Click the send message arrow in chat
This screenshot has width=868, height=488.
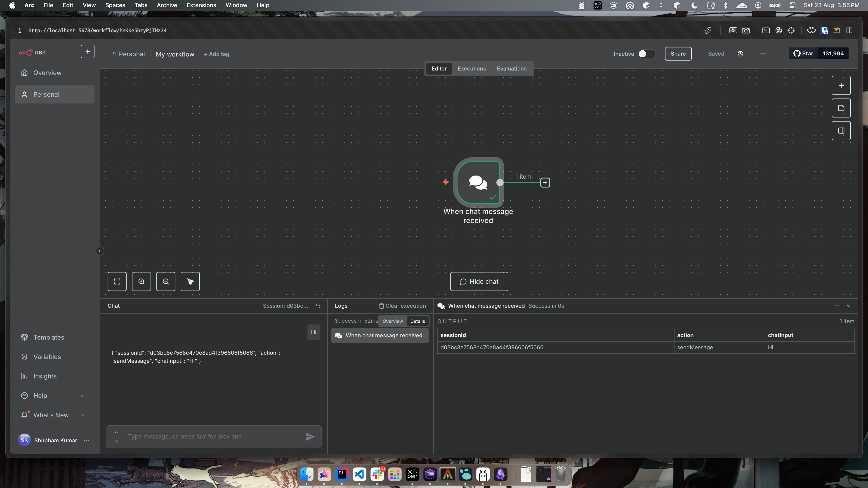tap(310, 436)
